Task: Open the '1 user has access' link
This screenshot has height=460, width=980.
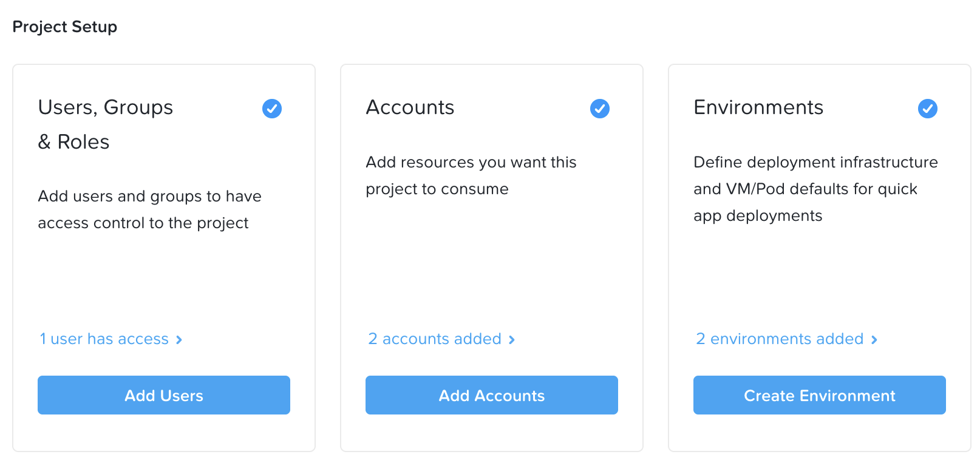Action: click(x=104, y=339)
